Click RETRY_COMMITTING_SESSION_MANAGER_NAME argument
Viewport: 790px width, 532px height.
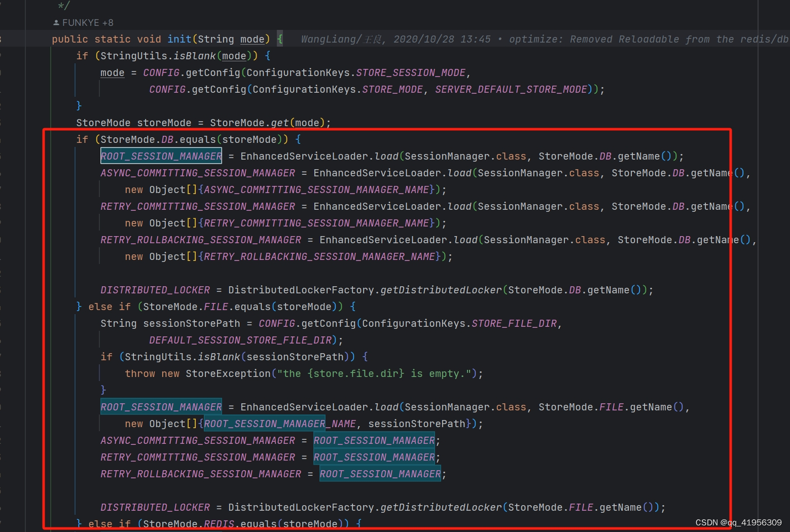coord(316,223)
